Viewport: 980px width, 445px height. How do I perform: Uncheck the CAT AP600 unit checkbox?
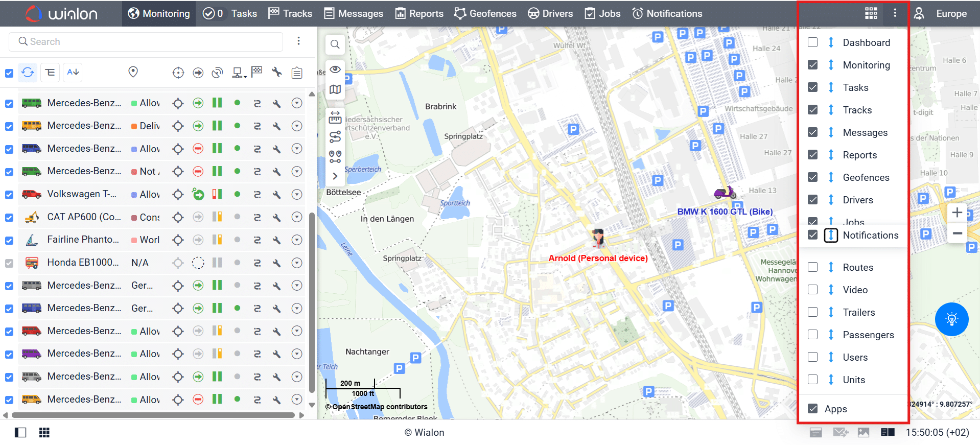click(x=9, y=218)
